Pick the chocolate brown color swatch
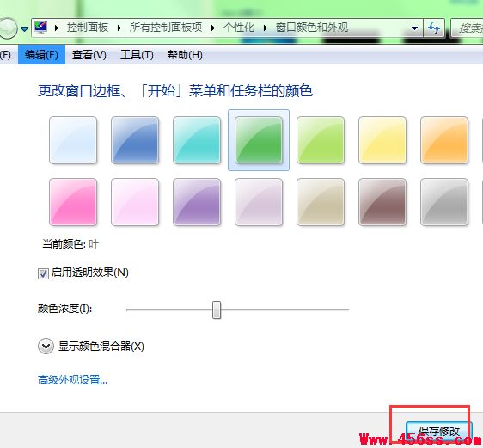 coord(382,202)
